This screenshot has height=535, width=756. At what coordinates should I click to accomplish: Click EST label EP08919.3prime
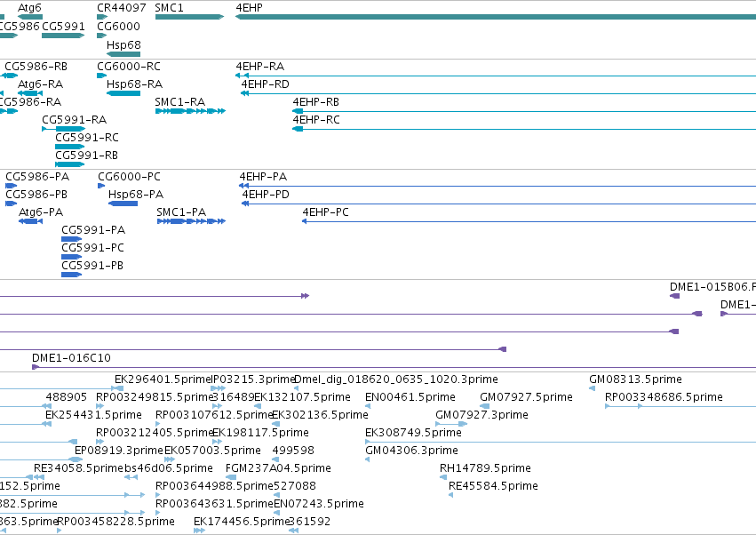[119, 451]
